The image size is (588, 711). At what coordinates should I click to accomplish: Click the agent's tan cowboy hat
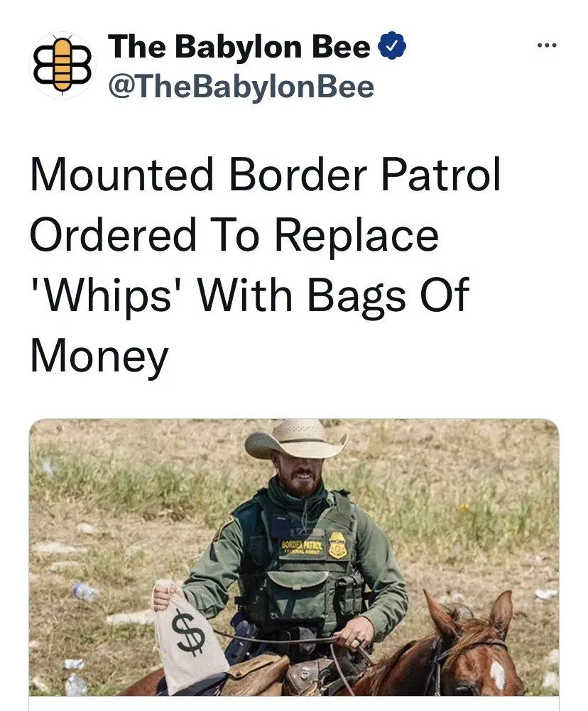pyautogui.click(x=295, y=438)
